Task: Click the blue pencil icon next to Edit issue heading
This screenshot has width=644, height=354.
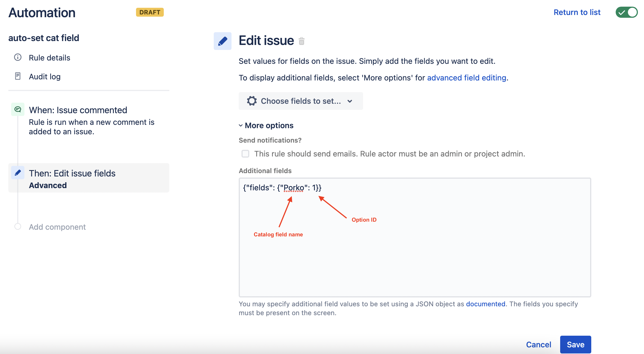Action: 223,41
